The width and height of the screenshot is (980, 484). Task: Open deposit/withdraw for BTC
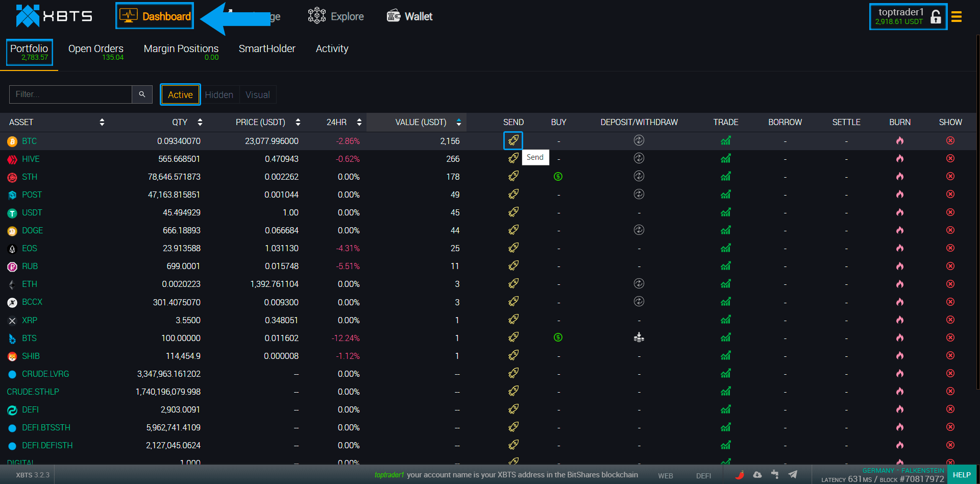coord(639,140)
